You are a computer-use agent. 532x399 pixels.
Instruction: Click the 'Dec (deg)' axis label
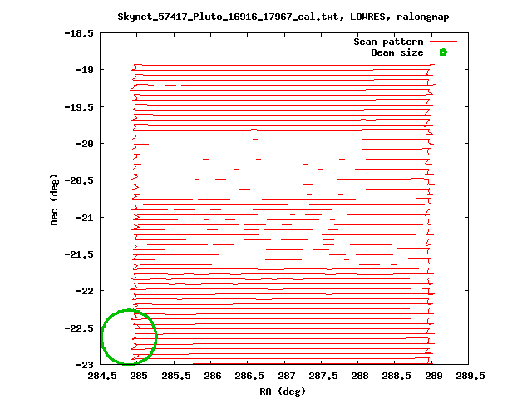click(54, 199)
